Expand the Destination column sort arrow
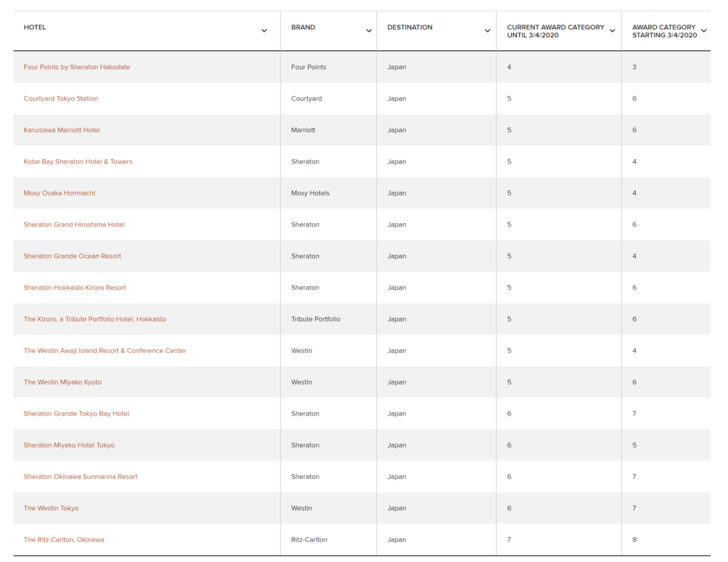This screenshot has height=562, width=728. click(x=488, y=31)
